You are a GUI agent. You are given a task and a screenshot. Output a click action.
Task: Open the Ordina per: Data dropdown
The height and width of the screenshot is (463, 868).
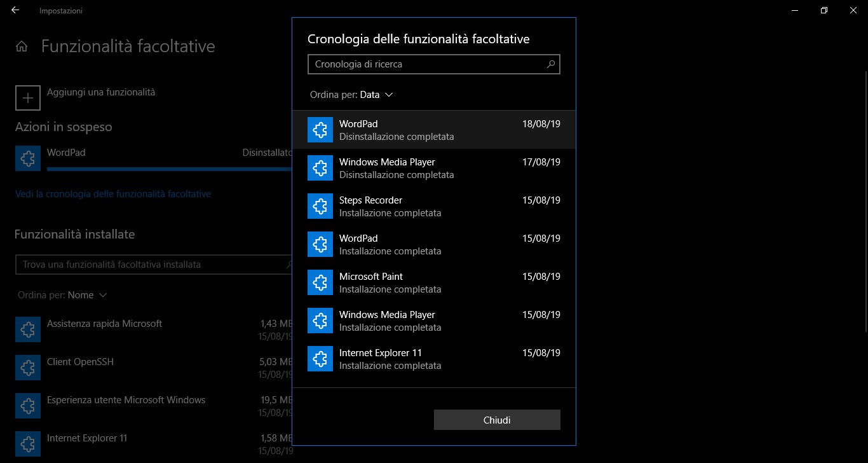pyautogui.click(x=351, y=95)
